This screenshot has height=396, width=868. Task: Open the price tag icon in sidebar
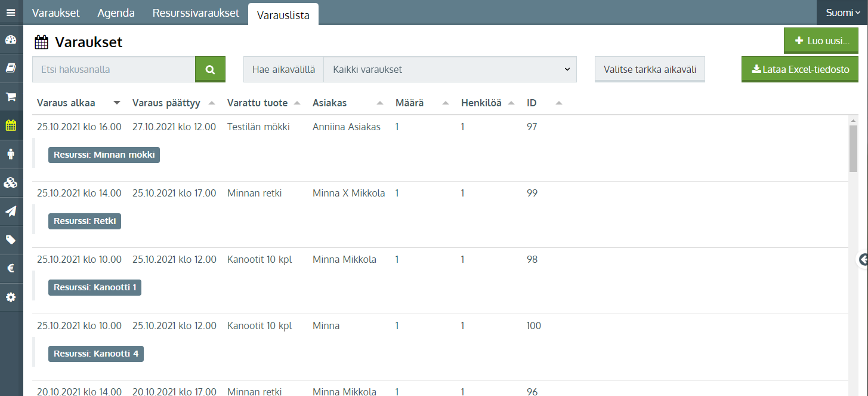pyautogui.click(x=11, y=240)
